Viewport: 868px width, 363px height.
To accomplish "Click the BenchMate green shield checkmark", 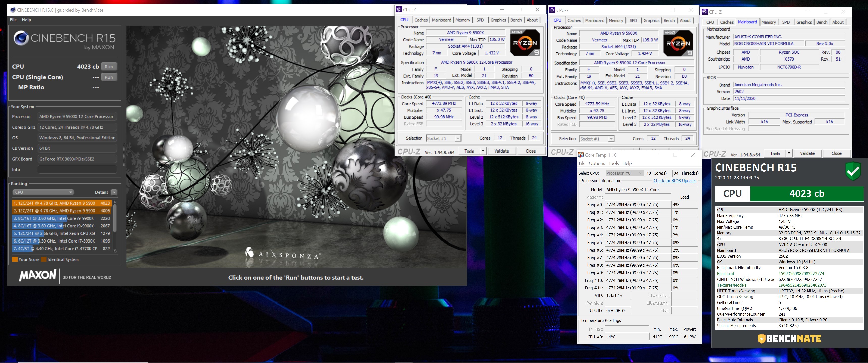I will point(853,171).
